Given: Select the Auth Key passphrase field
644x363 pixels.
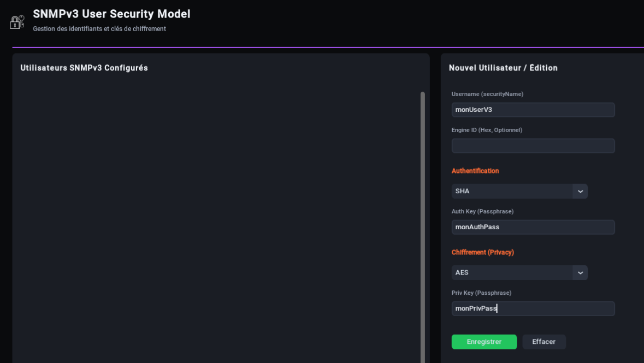Looking at the screenshot, I should (533, 227).
